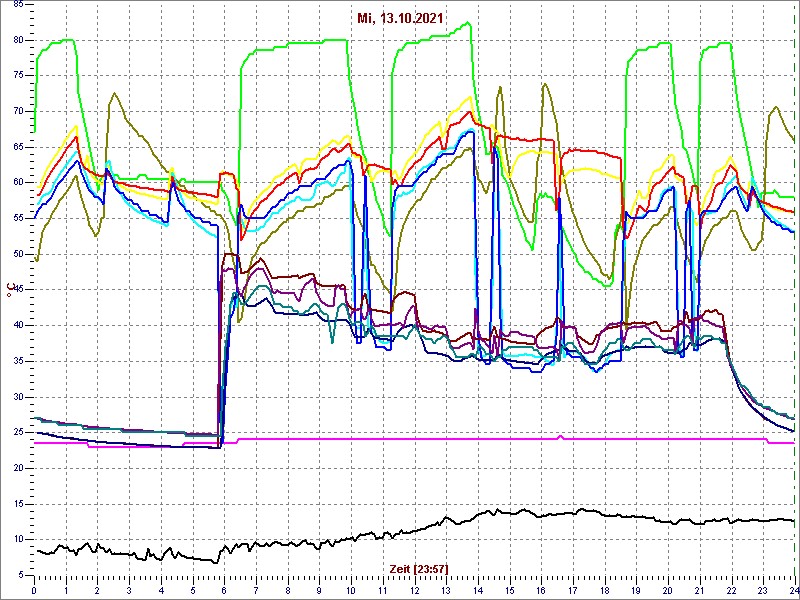Click hour 21 on the time axis
Screen dimensions: 800x600
[x=700, y=591]
